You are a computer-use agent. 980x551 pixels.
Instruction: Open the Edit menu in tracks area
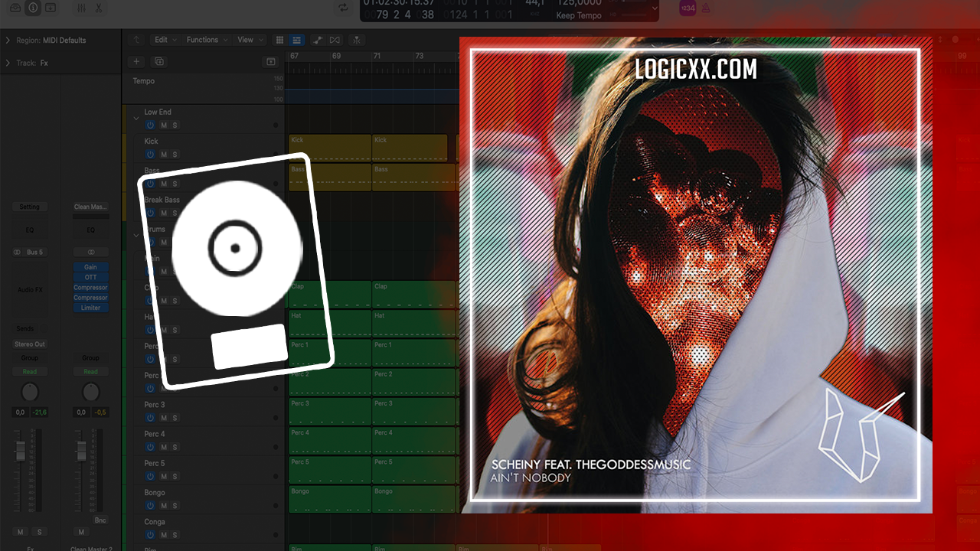point(165,40)
